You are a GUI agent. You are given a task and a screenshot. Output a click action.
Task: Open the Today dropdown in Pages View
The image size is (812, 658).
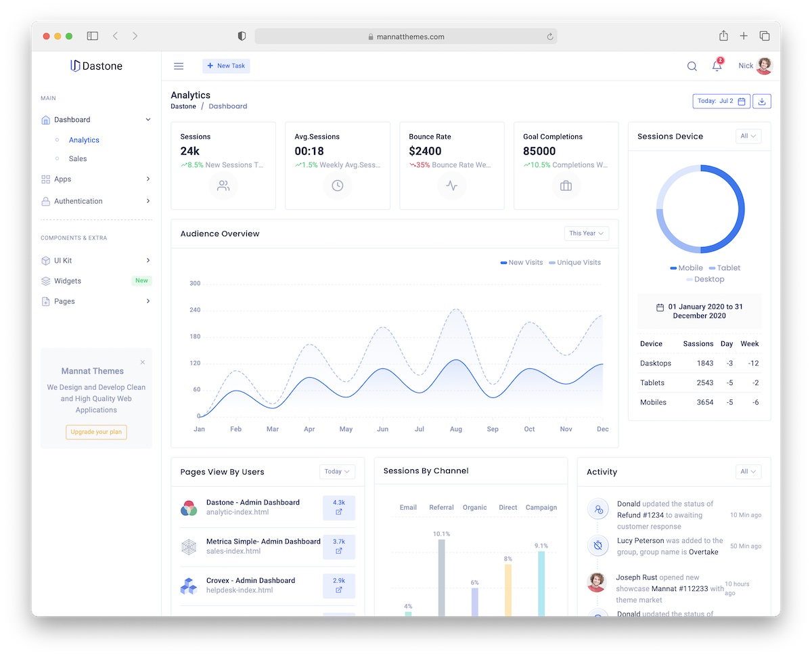[x=337, y=472]
